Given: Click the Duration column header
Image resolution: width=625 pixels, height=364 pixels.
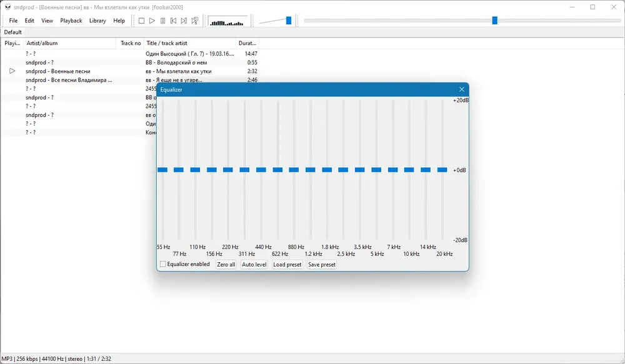Looking at the screenshot, I should point(247,43).
